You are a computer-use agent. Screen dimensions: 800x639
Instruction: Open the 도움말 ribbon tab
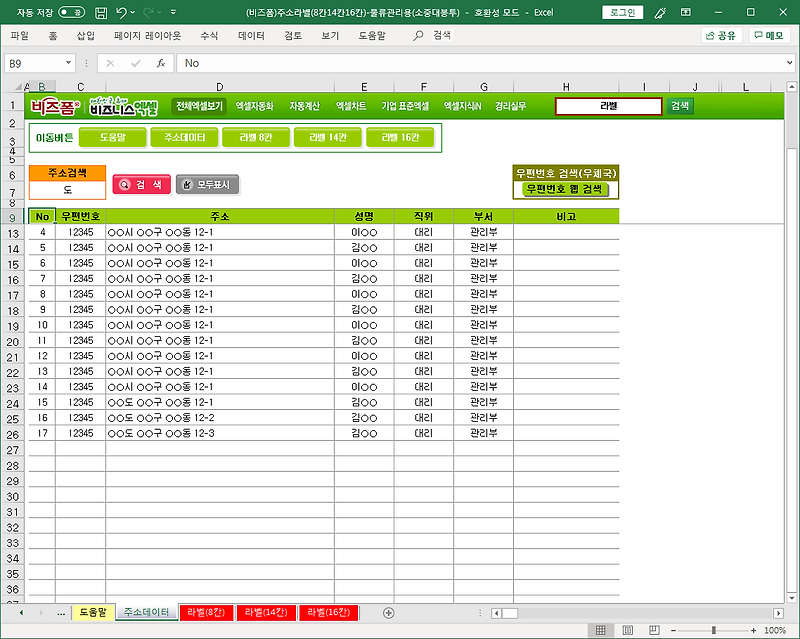pos(372,35)
